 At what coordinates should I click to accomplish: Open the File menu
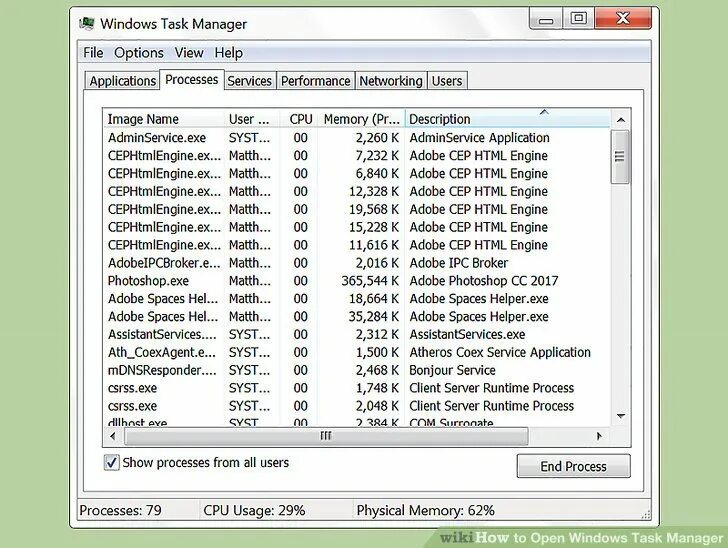(x=93, y=52)
